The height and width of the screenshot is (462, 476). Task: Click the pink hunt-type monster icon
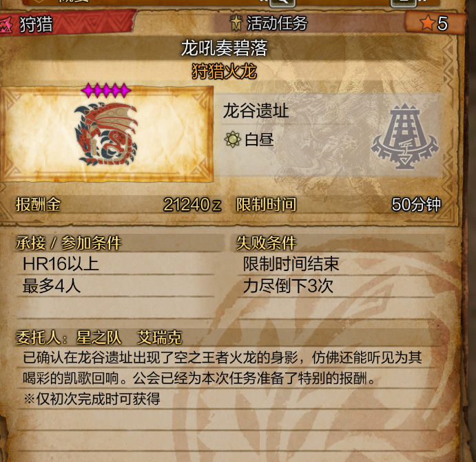[6, 25]
